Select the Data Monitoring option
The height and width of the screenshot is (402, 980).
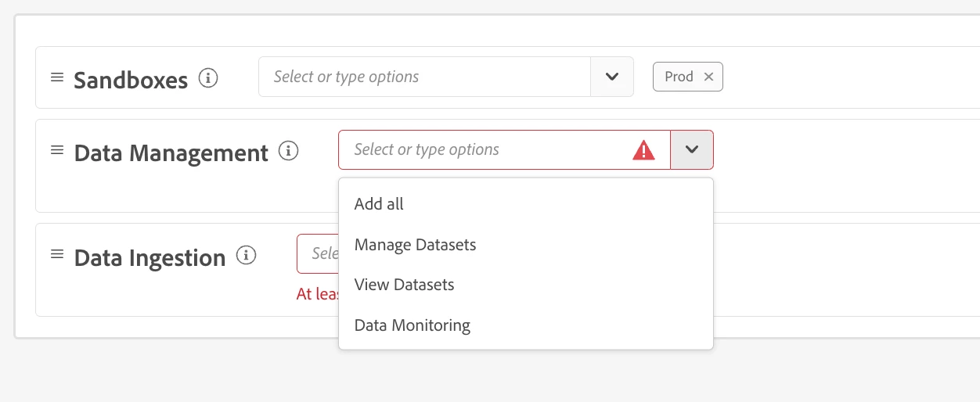click(x=412, y=325)
